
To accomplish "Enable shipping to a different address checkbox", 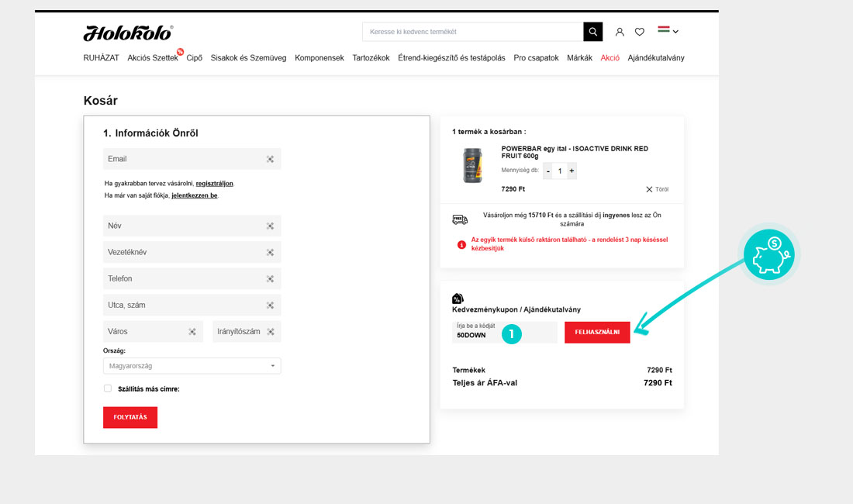I will coord(108,388).
